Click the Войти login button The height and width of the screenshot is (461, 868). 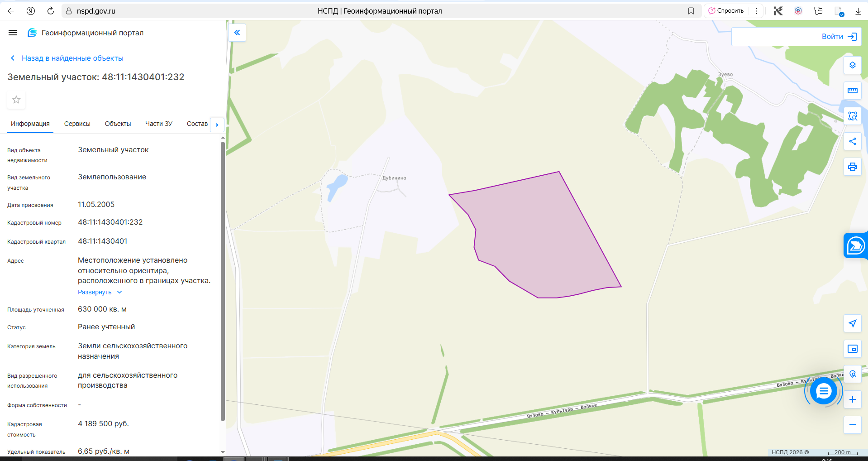click(x=839, y=37)
